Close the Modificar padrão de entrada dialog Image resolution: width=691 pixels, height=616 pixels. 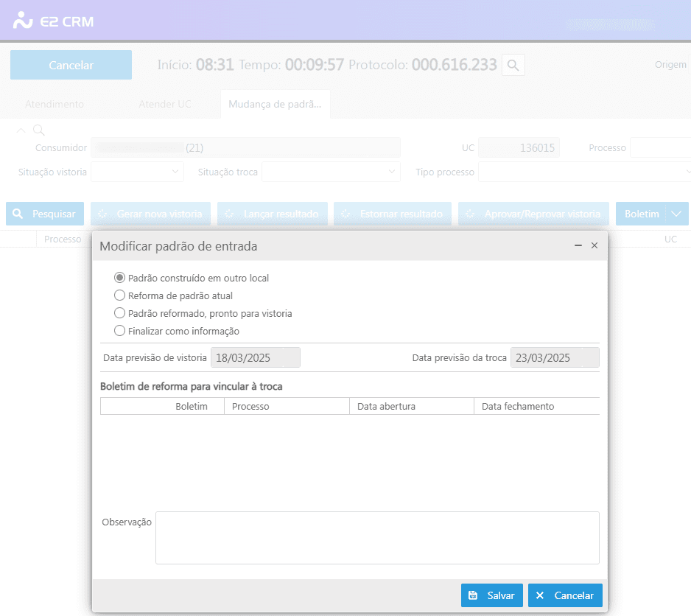(594, 245)
